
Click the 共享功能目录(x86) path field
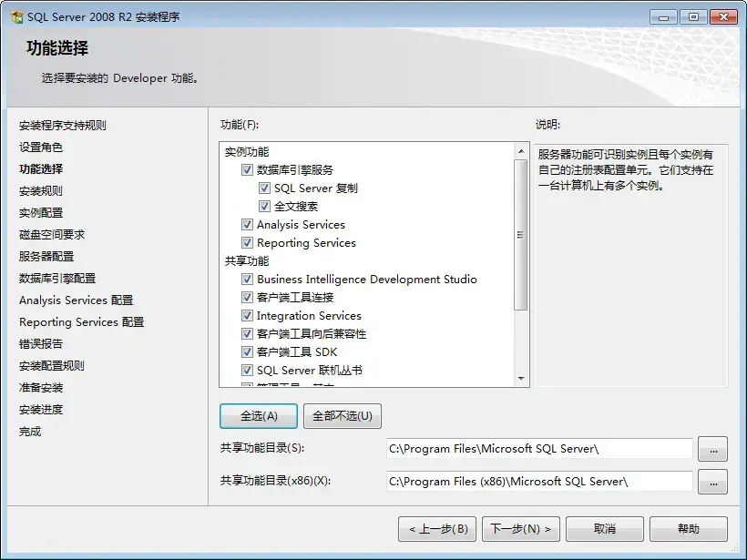point(539,482)
